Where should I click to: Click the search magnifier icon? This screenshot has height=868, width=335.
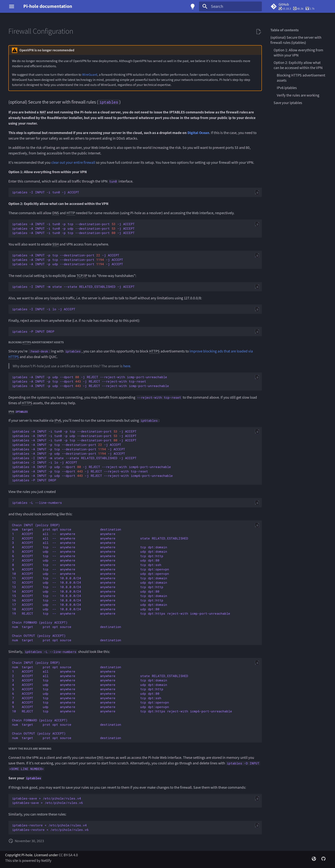click(x=205, y=6)
